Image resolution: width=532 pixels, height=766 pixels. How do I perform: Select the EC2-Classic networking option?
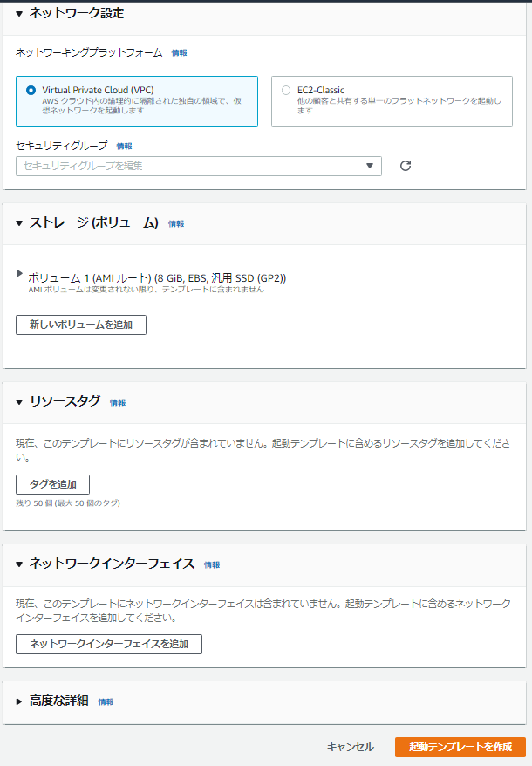click(x=285, y=90)
